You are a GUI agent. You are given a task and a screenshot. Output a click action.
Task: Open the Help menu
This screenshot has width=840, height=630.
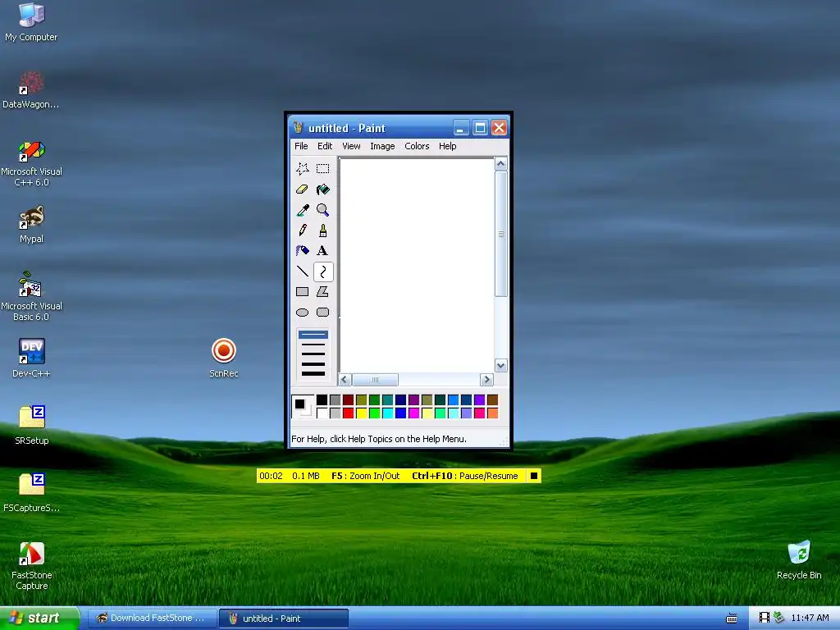point(447,146)
